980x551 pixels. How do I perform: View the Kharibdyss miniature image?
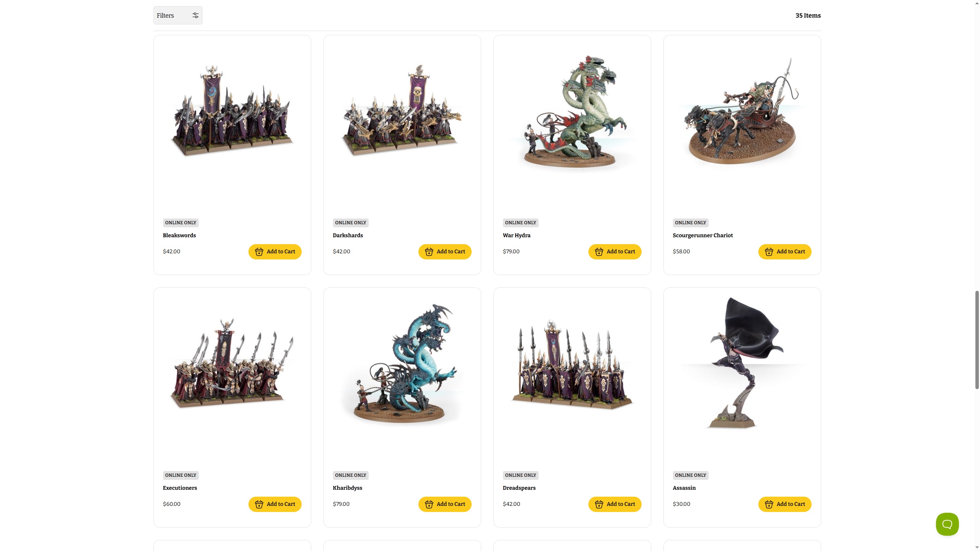[402, 364]
